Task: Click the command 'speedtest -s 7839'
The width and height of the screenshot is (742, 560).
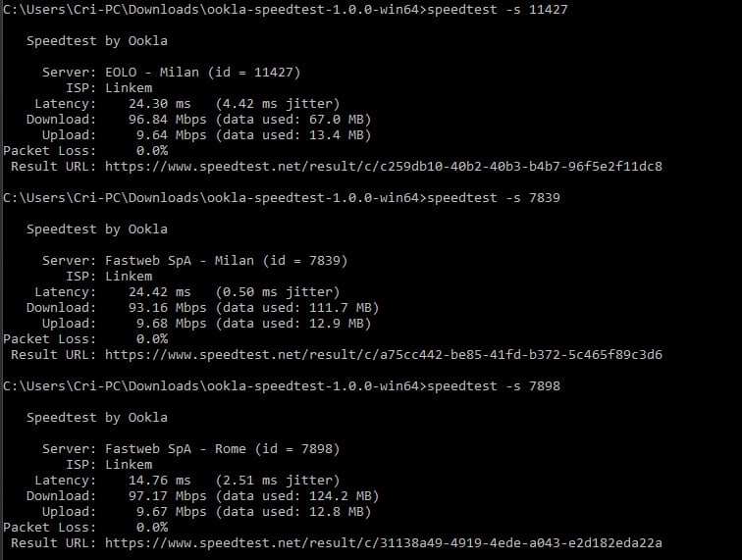Action: click(494, 198)
